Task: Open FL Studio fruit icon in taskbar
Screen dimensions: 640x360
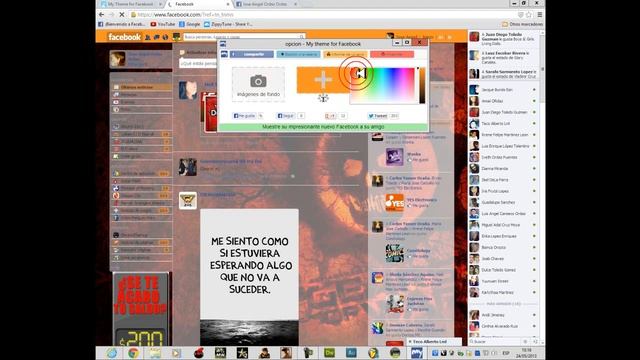Action: coord(373,353)
